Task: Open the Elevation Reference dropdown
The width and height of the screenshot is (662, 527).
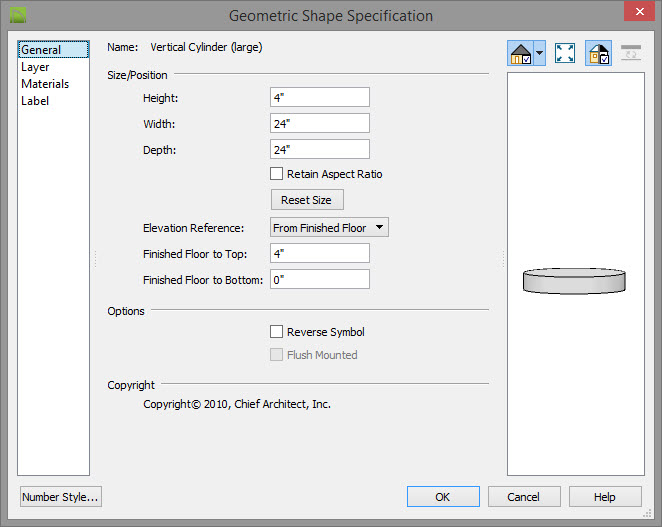Action: point(329,227)
